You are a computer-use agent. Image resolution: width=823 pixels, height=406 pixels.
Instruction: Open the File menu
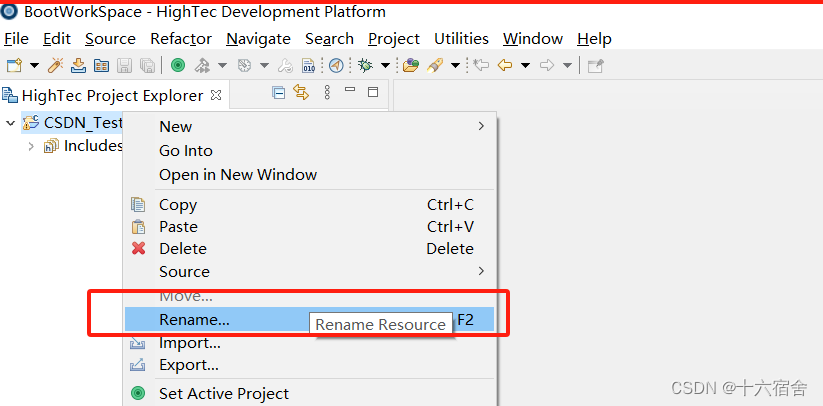click(x=16, y=39)
